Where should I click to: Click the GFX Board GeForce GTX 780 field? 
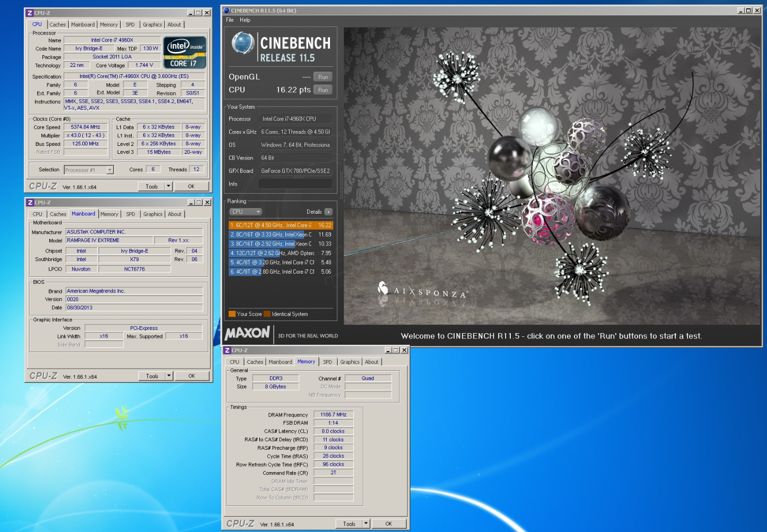(295, 171)
